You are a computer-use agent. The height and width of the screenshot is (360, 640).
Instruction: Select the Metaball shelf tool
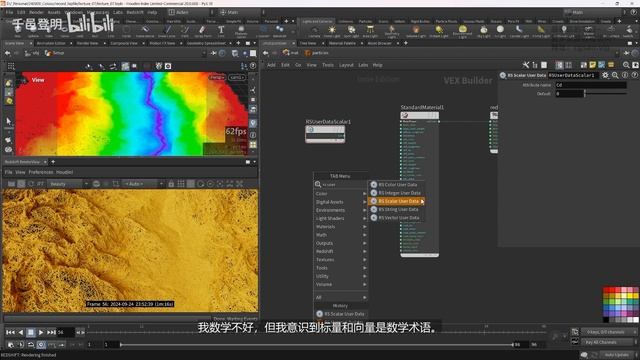click(x=280, y=31)
